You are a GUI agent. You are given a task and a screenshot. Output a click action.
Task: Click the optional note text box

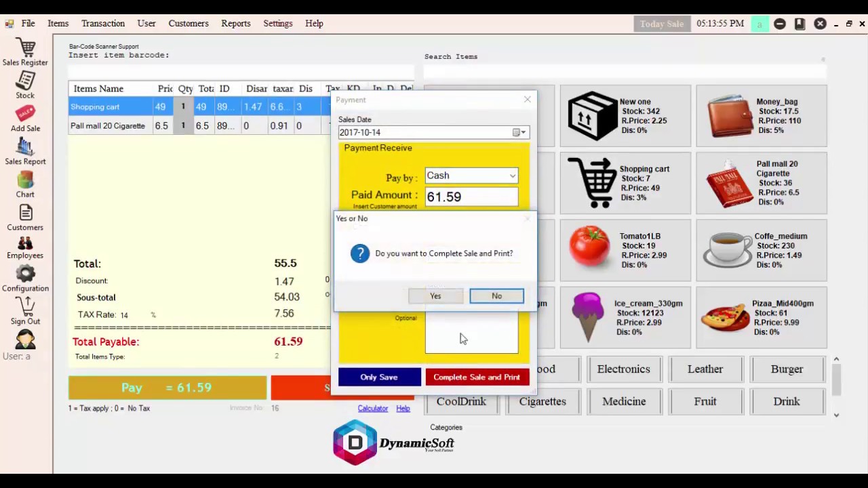[x=471, y=333]
